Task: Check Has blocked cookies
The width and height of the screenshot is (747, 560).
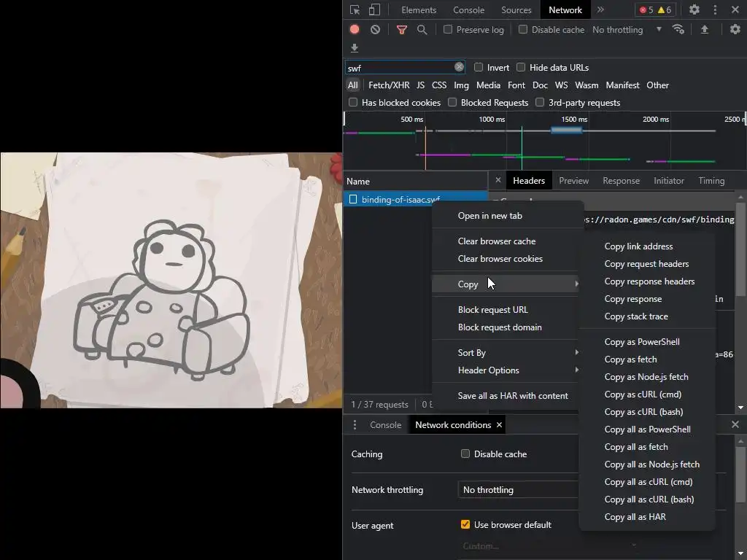Action: pos(353,102)
